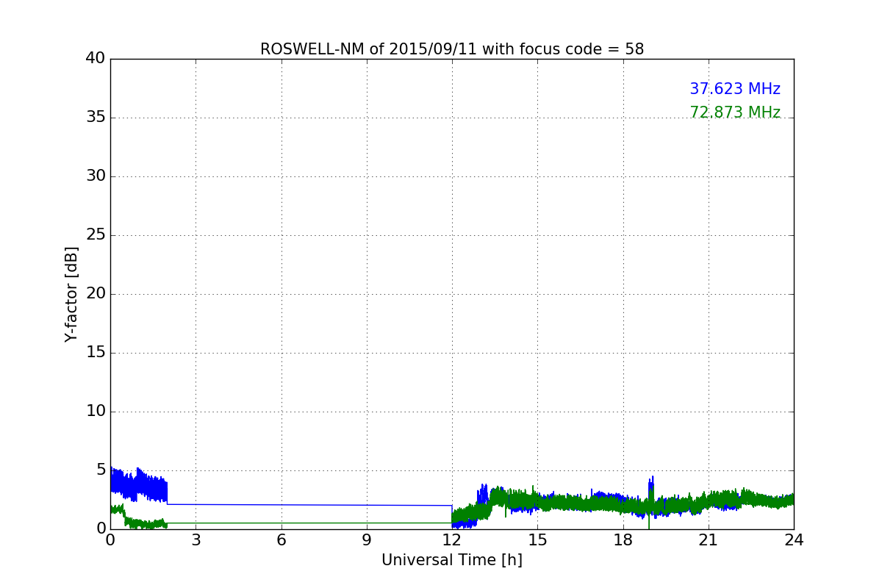Click x-axis tick label 6
This screenshot has width=882, height=588.
281,539
